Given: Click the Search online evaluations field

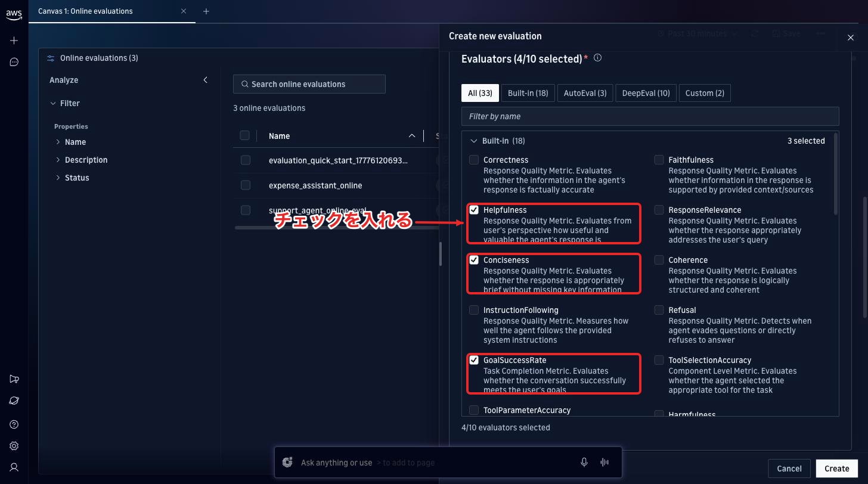Looking at the screenshot, I should [x=309, y=84].
